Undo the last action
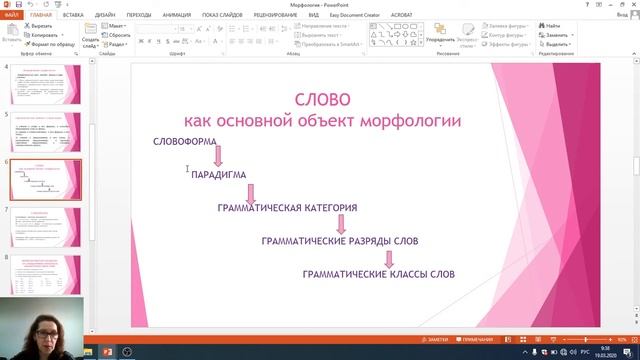640x360 pixels. [31, 4]
